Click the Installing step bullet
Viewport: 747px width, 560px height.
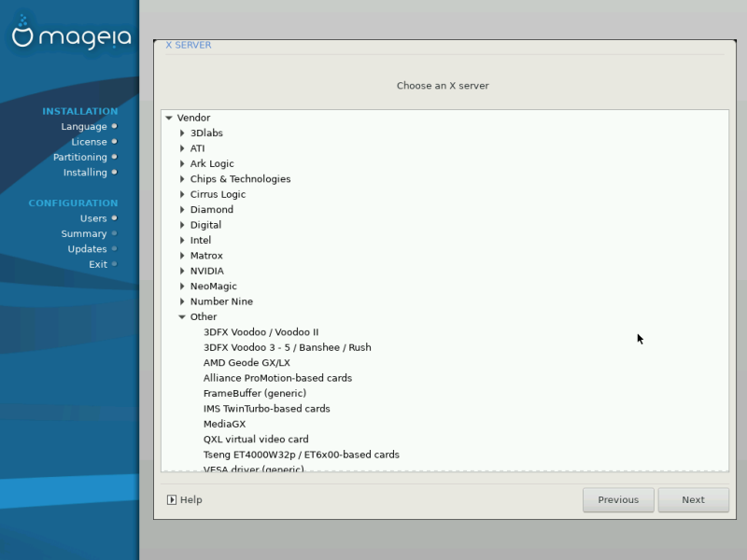coord(114,172)
